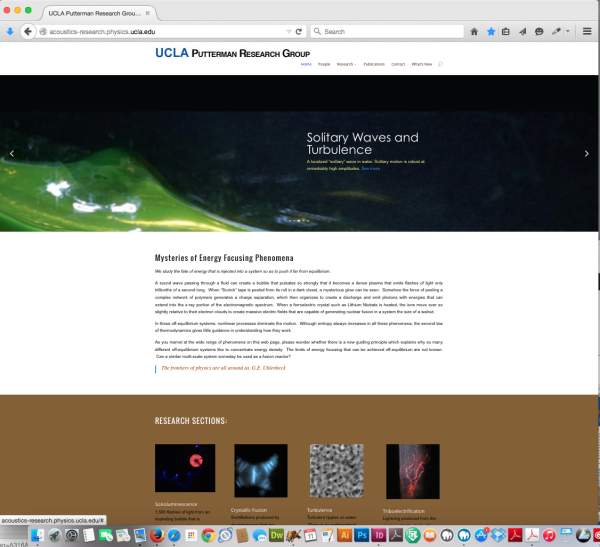Open Safari from the dock

click(x=174, y=535)
